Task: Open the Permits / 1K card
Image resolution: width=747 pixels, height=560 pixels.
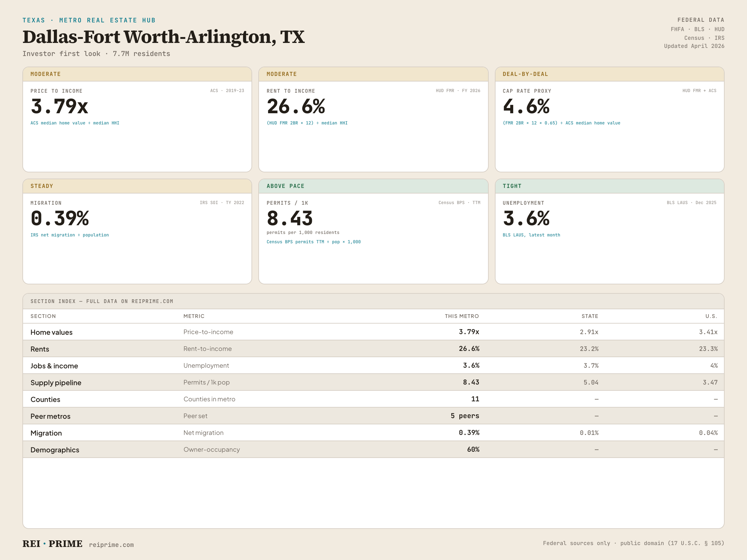Action: pyautogui.click(x=374, y=231)
